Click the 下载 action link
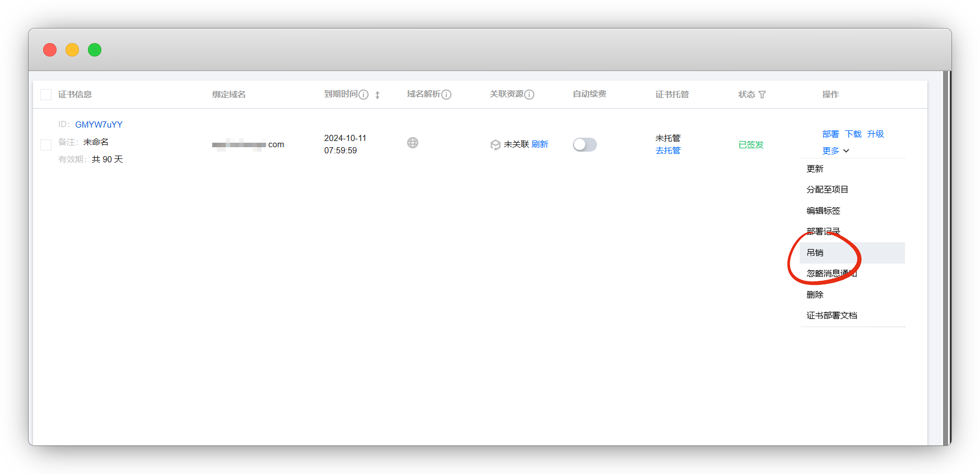The height and width of the screenshot is (474, 980). click(853, 134)
